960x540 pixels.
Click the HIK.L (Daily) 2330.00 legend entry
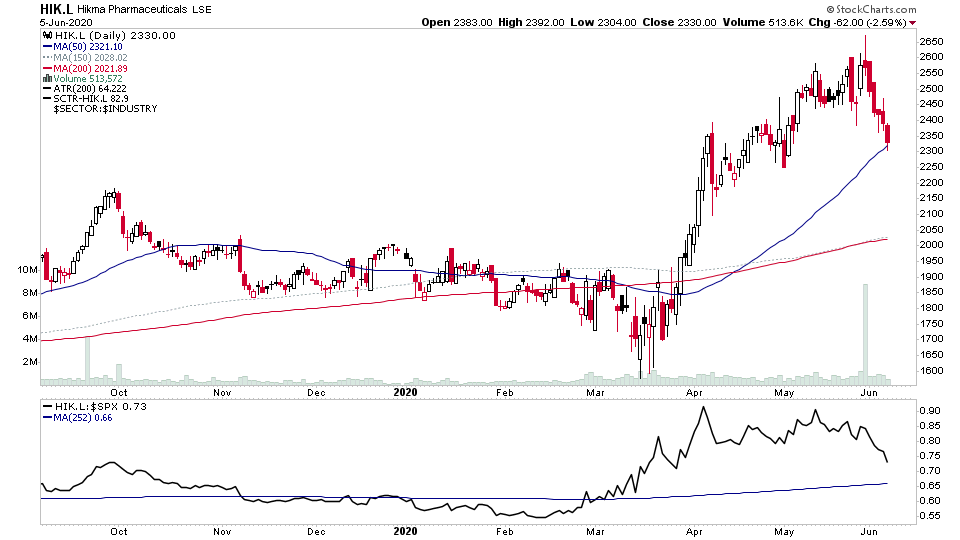click(x=115, y=36)
